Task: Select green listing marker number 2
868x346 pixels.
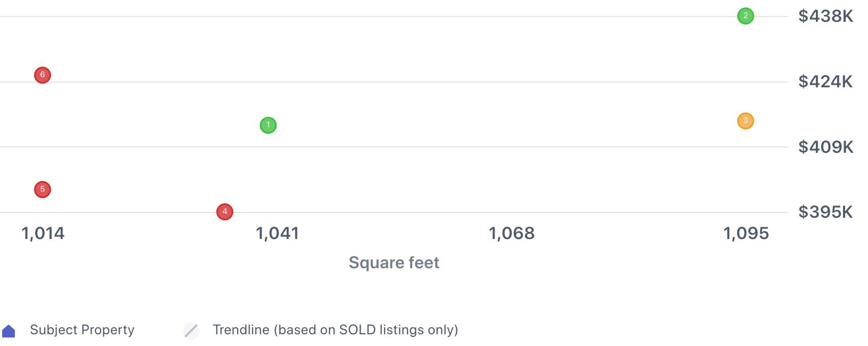Action: (x=745, y=16)
